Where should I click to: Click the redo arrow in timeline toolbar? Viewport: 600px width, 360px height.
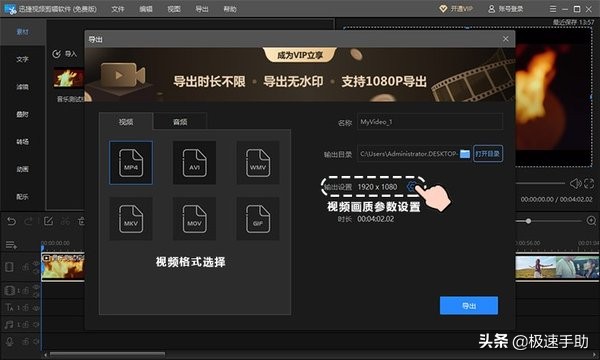pyautogui.click(x=29, y=221)
